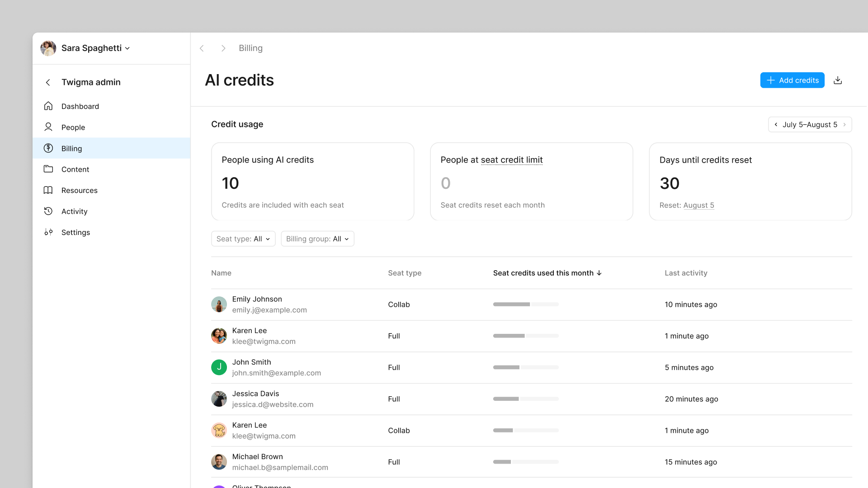View Activity history from the sidebar
Image resolution: width=868 pixels, height=488 pixels.
[x=74, y=211]
